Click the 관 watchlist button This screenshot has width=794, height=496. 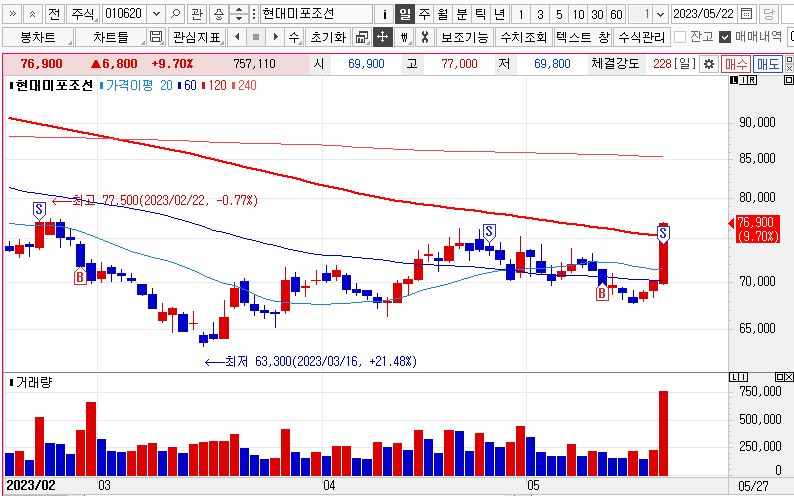[x=197, y=14]
